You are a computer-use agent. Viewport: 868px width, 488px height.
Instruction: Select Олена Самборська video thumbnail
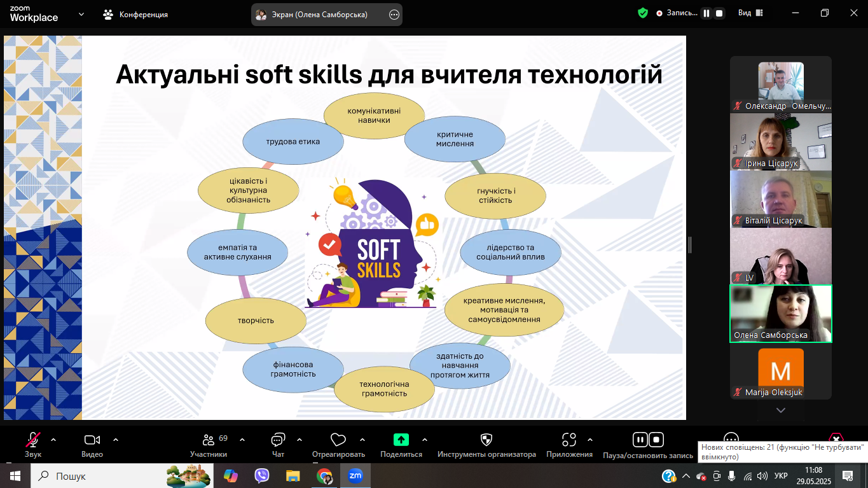point(780,314)
